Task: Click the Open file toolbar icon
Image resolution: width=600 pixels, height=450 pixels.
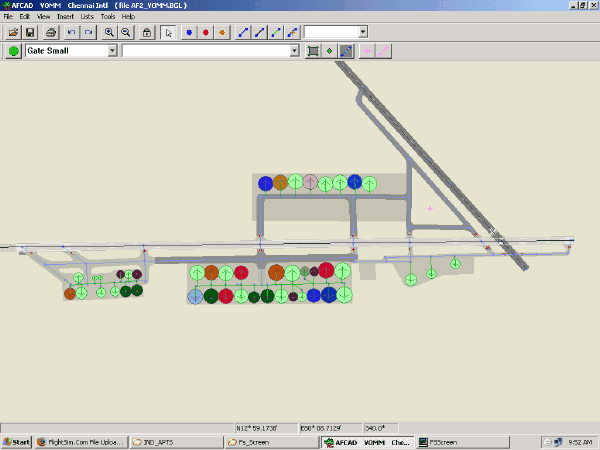Action: click(x=13, y=32)
